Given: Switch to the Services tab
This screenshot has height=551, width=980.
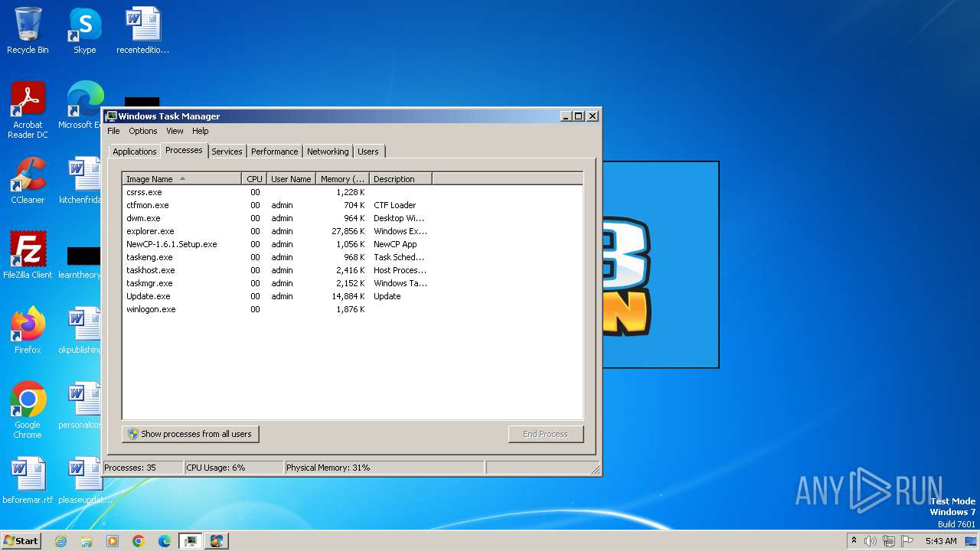Looking at the screenshot, I should 227,152.
